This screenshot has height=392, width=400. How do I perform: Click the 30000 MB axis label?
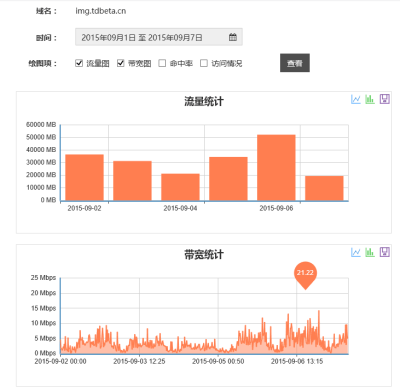tap(41, 162)
